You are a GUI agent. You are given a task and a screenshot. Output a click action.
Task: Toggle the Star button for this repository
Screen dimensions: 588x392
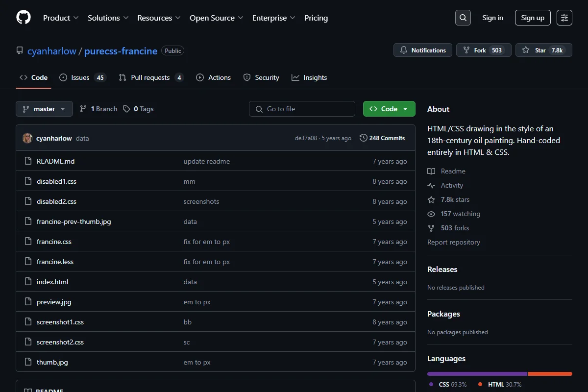[543, 50]
